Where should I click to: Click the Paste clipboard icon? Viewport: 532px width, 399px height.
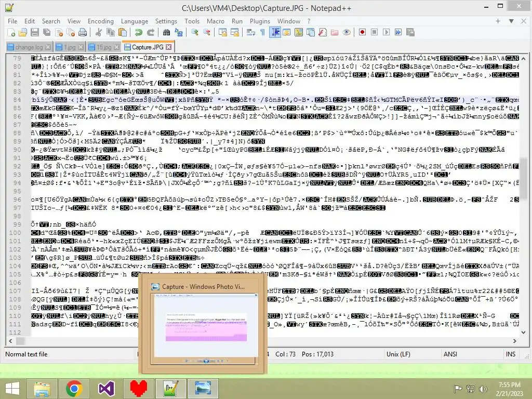pyautogui.click(x=123, y=33)
